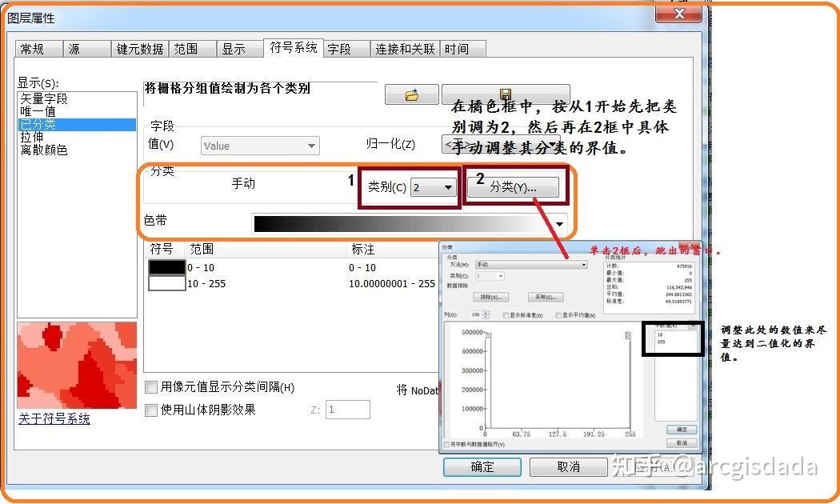This screenshot has height=504, width=840.
Task: Switch to the 常规 tab
Action: (x=37, y=48)
